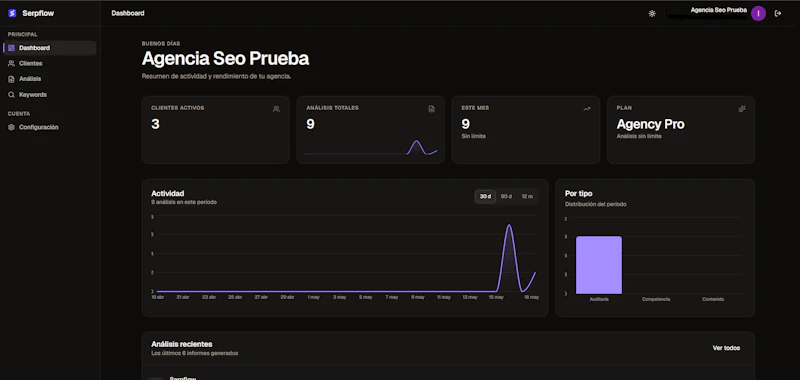Navigate to Keywords
800x380 pixels.
pyautogui.click(x=49, y=95)
